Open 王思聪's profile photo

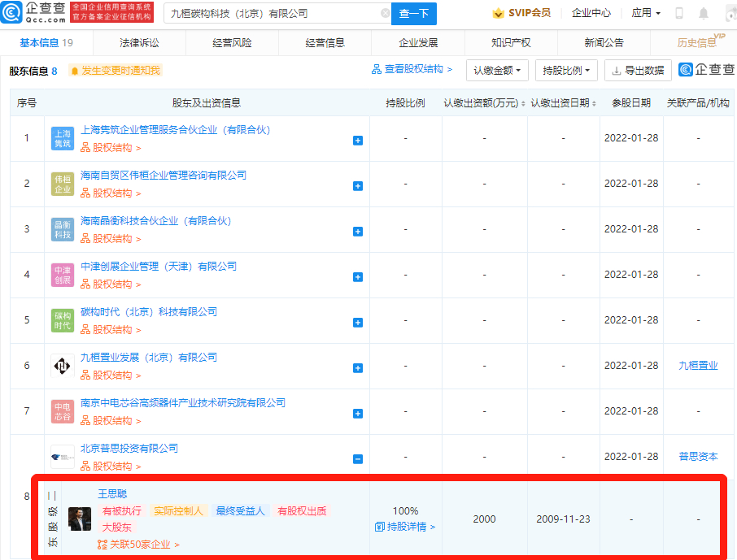click(x=80, y=519)
